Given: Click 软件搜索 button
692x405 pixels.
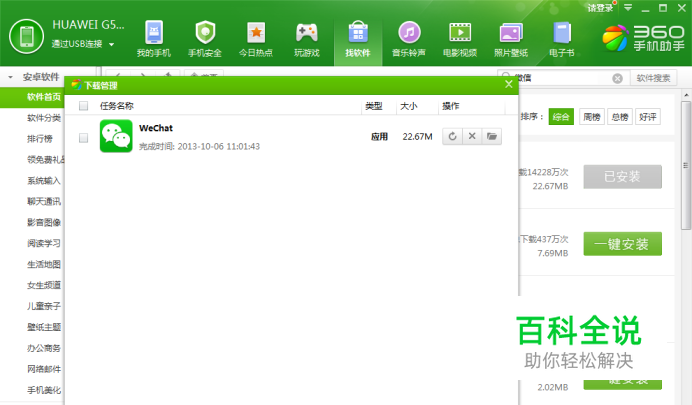Looking at the screenshot, I should (x=653, y=78).
